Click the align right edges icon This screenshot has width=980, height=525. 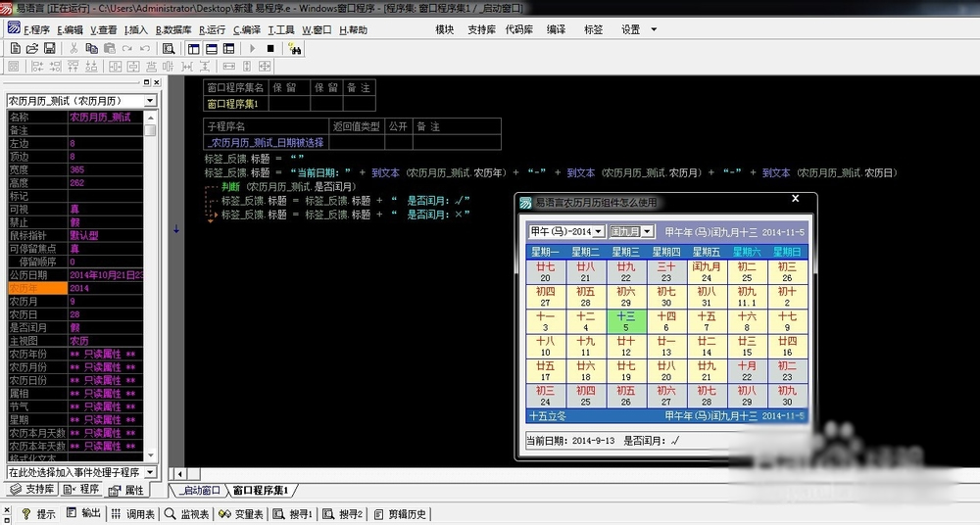pos(56,67)
